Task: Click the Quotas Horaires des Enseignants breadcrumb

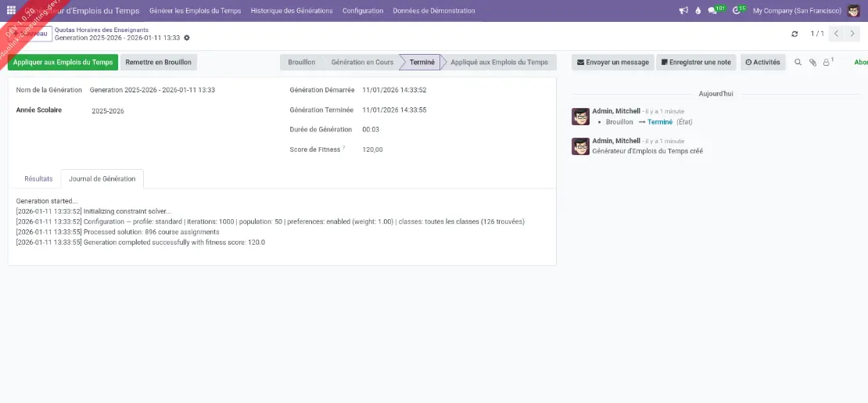Action: [x=102, y=30]
